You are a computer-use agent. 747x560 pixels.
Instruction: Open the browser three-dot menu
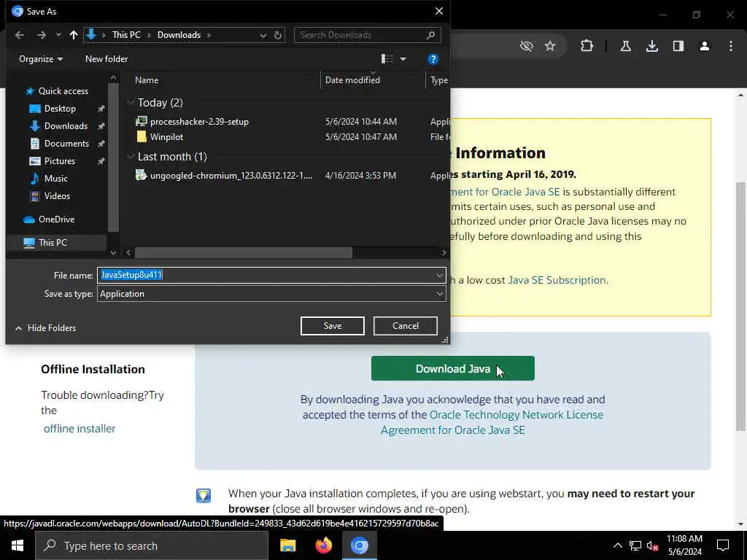coord(731,46)
